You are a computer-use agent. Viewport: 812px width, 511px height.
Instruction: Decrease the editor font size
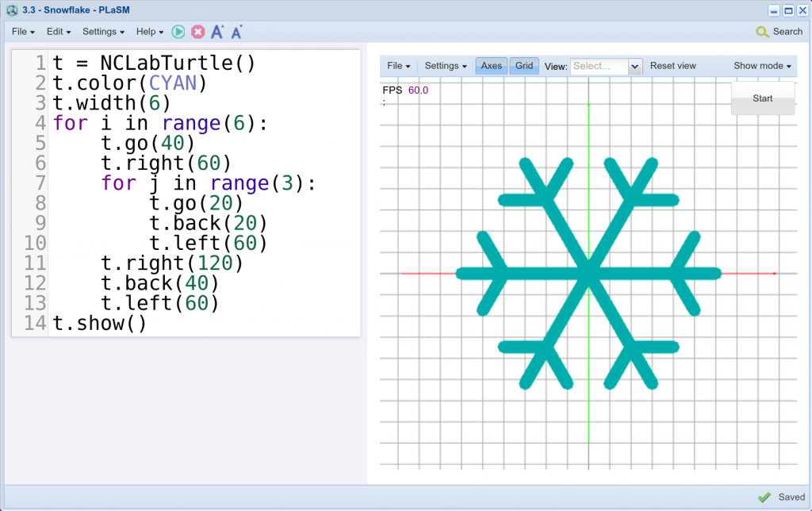[x=236, y=33]
